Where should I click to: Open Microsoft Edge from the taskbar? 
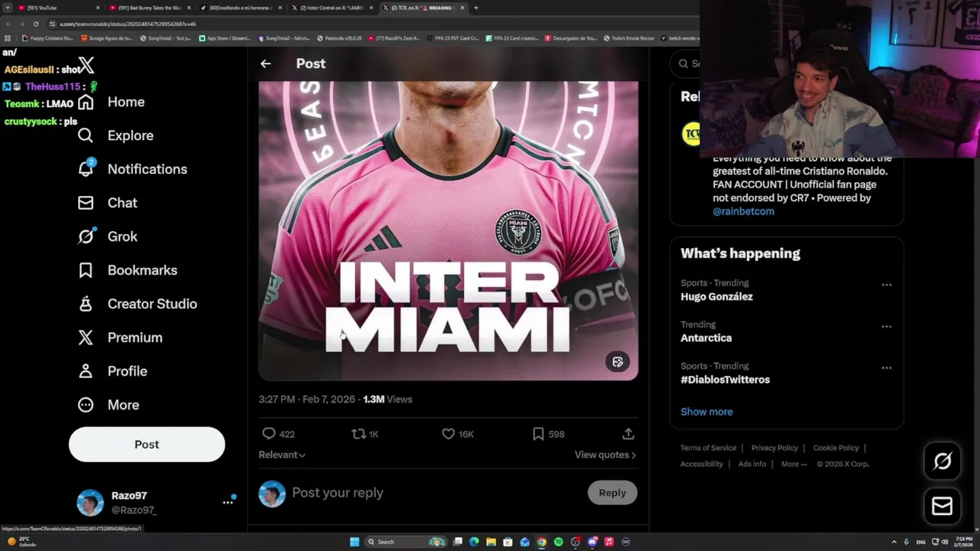point(474,542)
